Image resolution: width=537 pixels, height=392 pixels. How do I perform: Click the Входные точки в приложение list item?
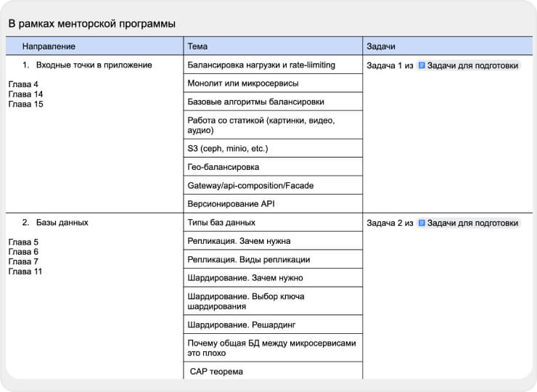[x=87, y=65]
